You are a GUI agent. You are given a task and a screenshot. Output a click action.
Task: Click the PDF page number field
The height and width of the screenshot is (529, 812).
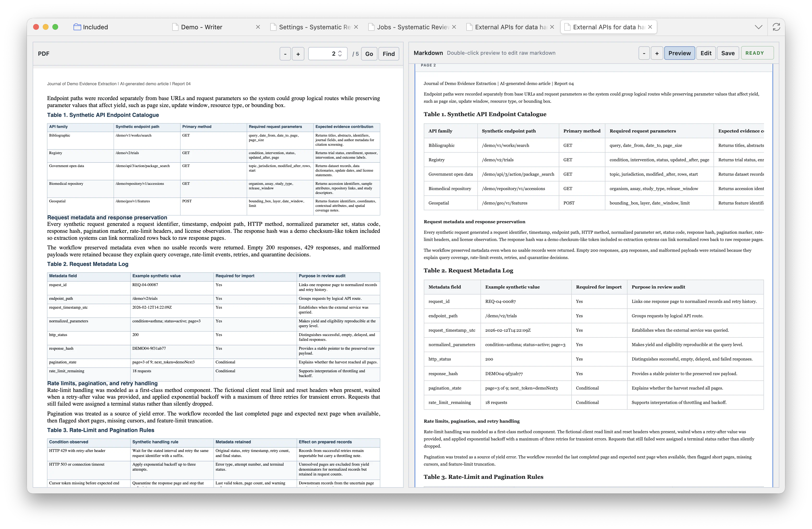tap(327, 54)
